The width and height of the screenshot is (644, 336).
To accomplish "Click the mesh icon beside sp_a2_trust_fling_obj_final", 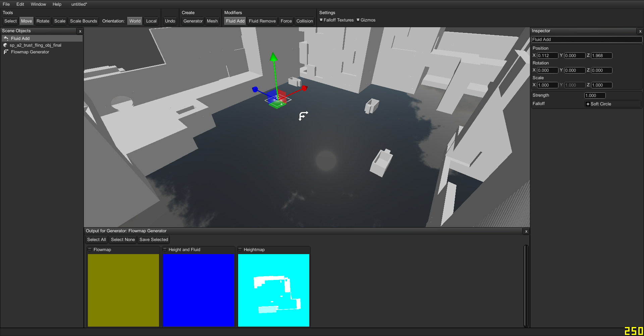I will tap(5, 45).
